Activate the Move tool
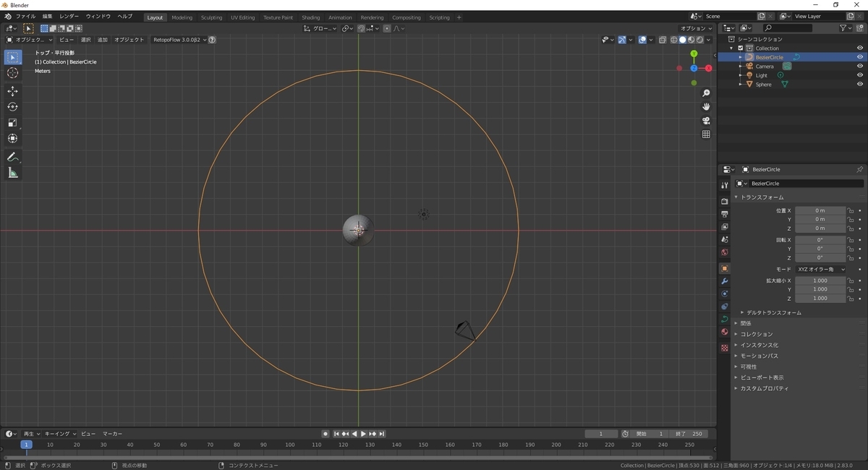868x470 pixels. pos(12,91)
